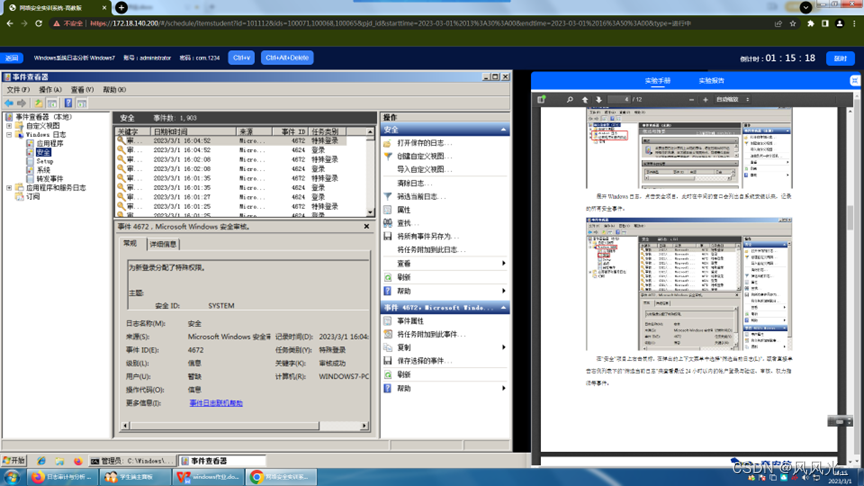Collapse the Windows 日志 tree node
Viewport: 864px width, 486px height.
pos(9,134)
